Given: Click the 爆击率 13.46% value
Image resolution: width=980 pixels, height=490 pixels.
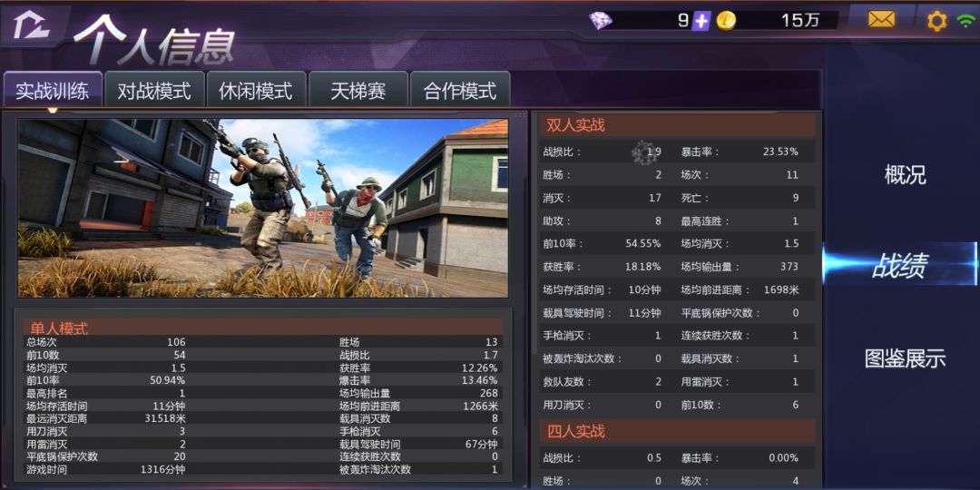Looking at the screenshot, I should coord(479,380).
